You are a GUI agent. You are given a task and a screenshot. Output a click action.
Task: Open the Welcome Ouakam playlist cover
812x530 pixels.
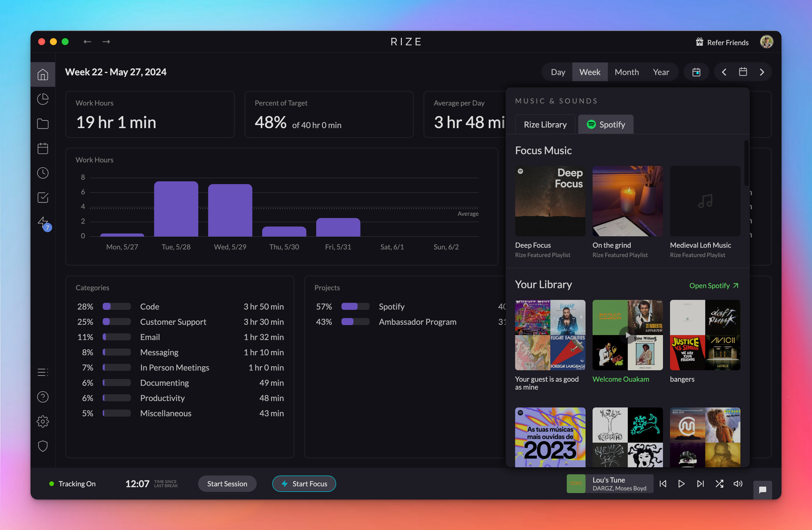(627, 335)
